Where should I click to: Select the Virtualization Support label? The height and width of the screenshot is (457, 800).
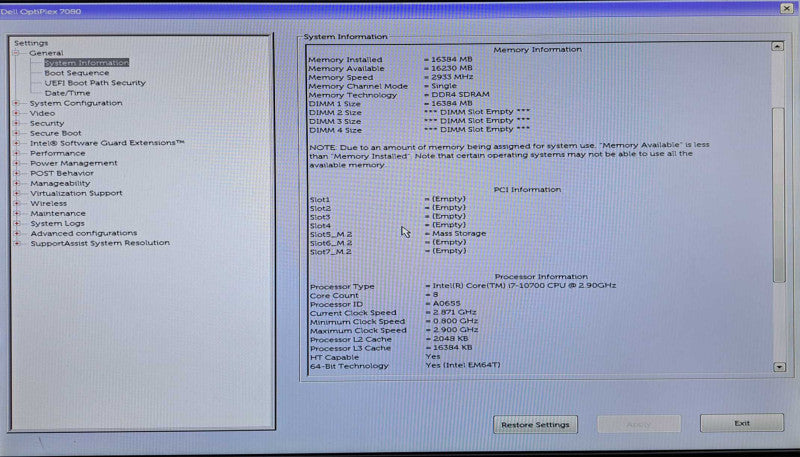(x=76, y=193)
